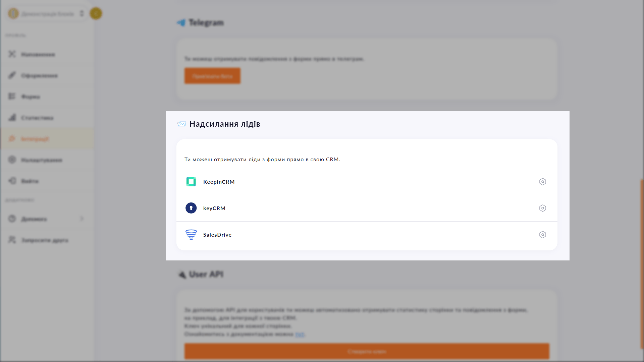
Task: Open KeepinCRM integration settings gear
Action: (x=542, y=182)
